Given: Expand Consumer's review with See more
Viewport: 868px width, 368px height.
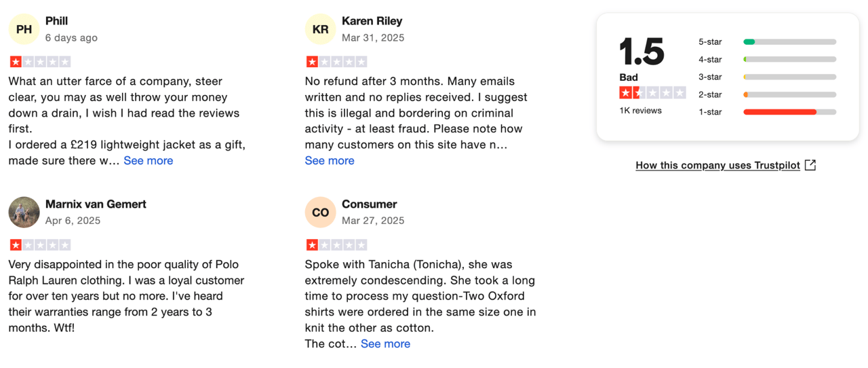Looking at the screenshot, I should (x=385, y=344).
